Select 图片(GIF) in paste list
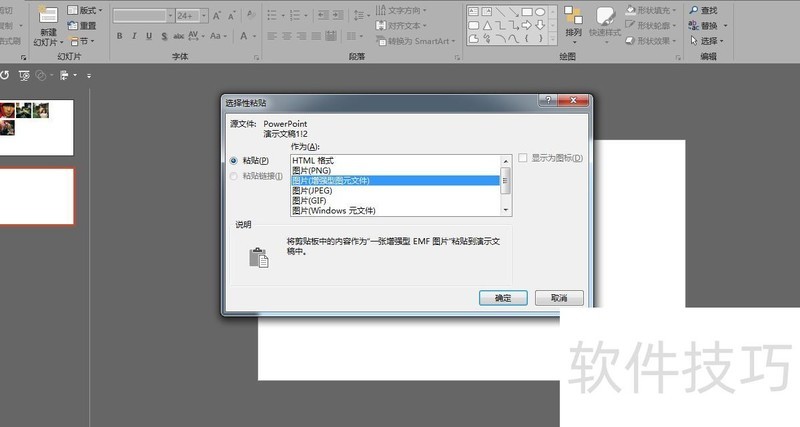The image size is (800, 427). pyautogui.click(x=395, y=200)
